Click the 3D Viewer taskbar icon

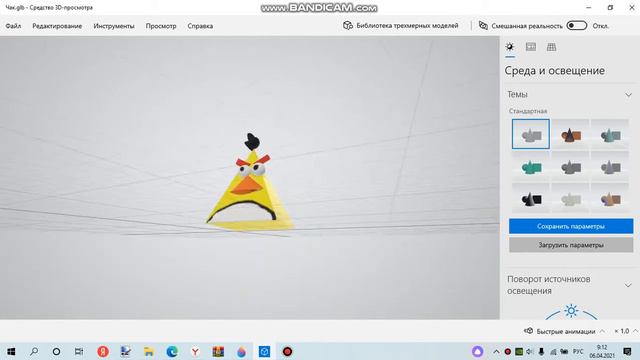(x=264, y=351)
